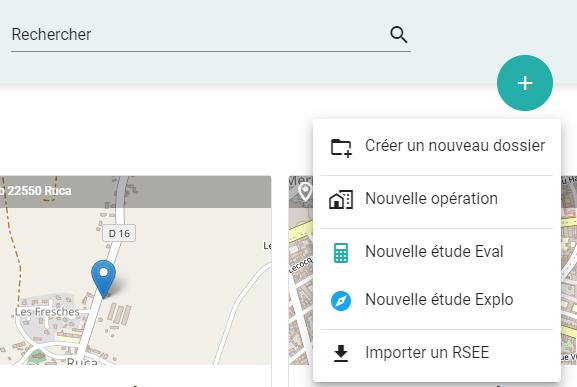Image resolution: width=577 pixels, height=387 pixels.
Task: Click the Les Fresches label on map
Action: tap(47, 312)
